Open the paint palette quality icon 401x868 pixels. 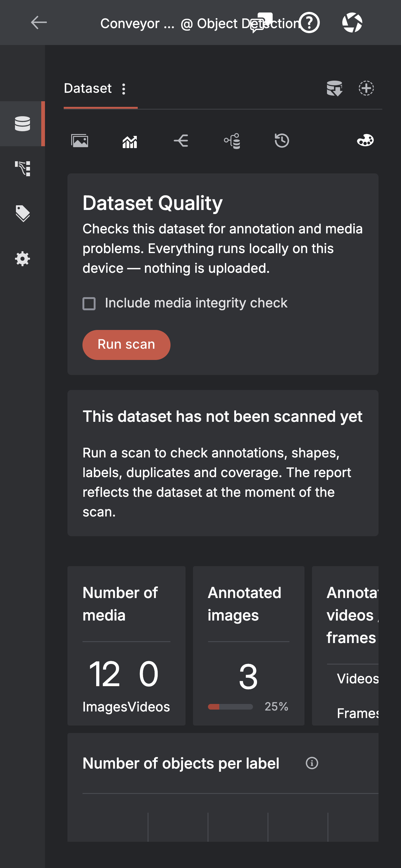point(365,141)
